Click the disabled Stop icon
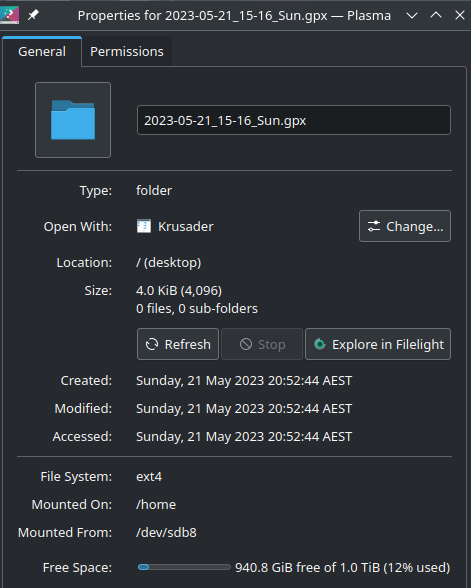 click(246, 344)
